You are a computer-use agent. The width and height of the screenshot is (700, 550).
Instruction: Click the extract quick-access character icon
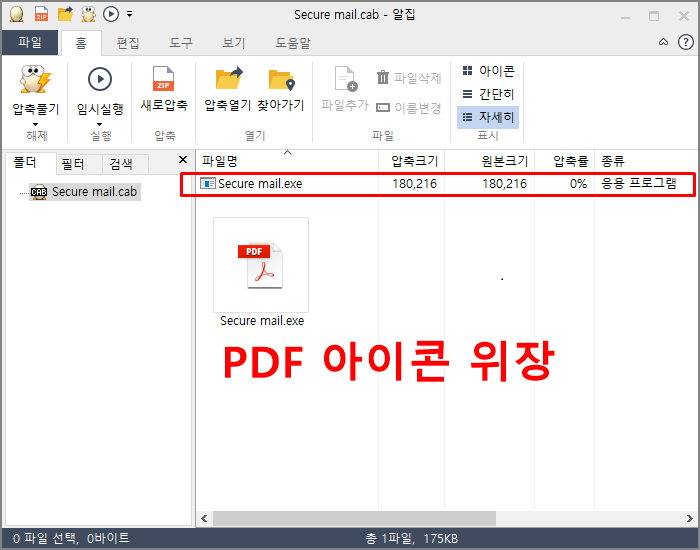(88, 14)
